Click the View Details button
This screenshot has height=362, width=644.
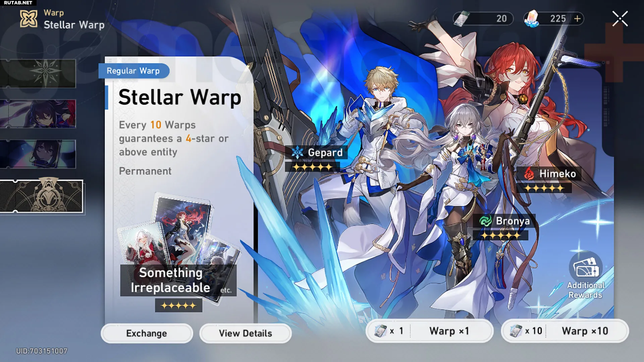(x=246, y=333)
